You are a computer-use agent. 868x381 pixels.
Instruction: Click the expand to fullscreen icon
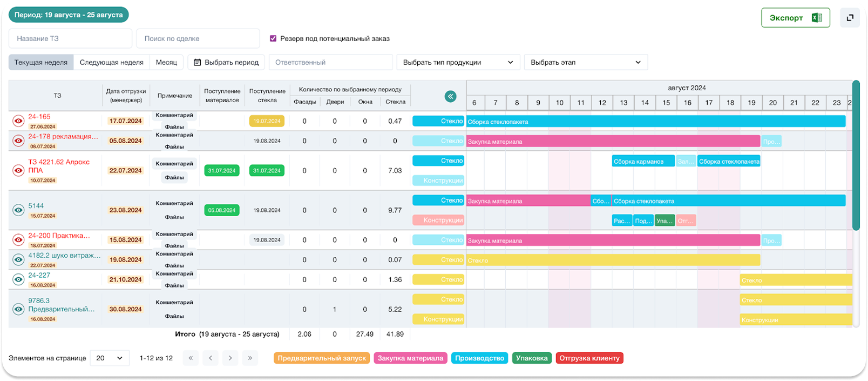tap(850, 18)
